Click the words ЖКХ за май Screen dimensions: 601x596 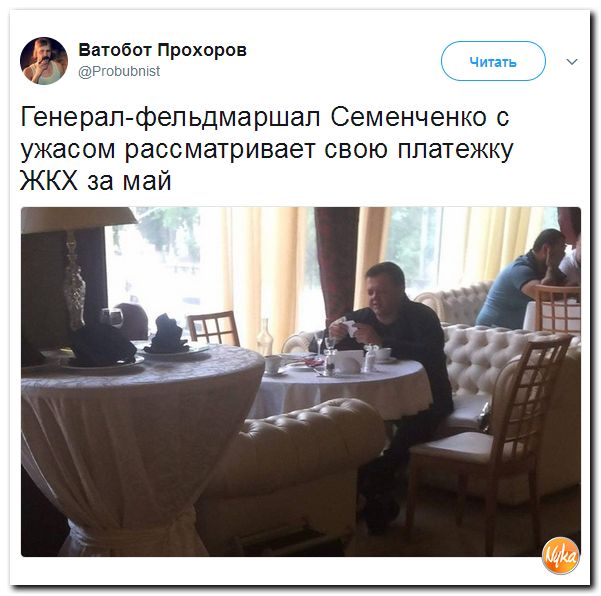pos(95,180)
